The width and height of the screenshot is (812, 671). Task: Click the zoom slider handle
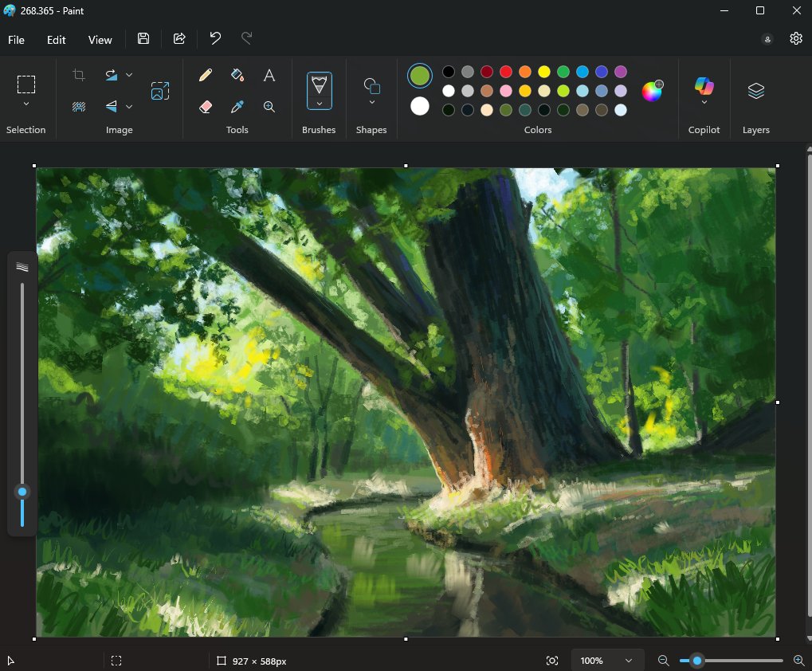(697, 660)
